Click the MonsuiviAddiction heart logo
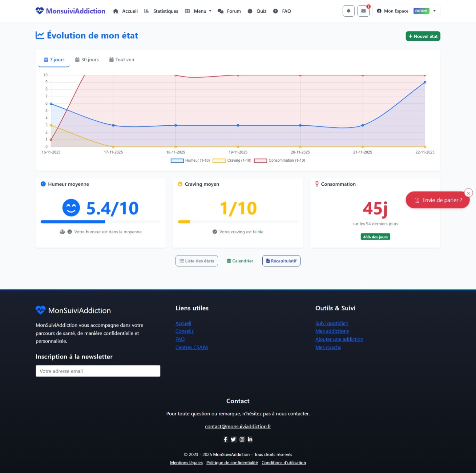Image resolution: width=476 pixels, height=473 pixels. point(40,11)
